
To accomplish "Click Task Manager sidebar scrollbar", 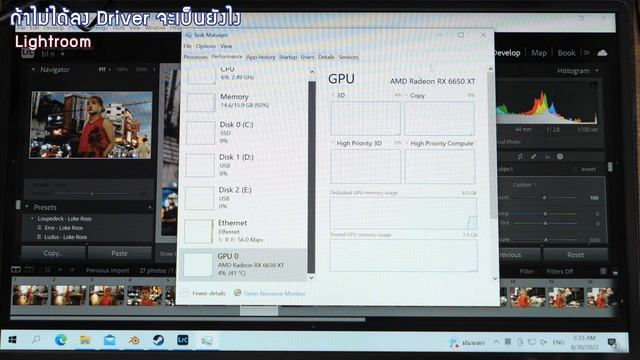I will coord(312,177).
